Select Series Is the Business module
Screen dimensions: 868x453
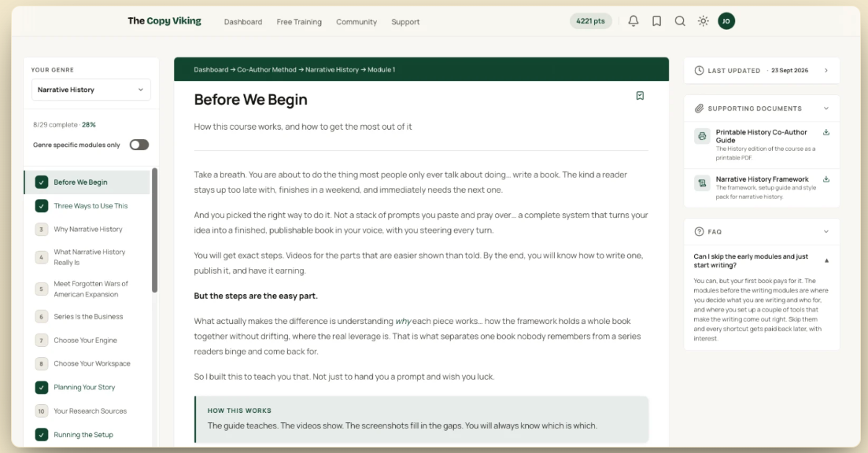87,316
